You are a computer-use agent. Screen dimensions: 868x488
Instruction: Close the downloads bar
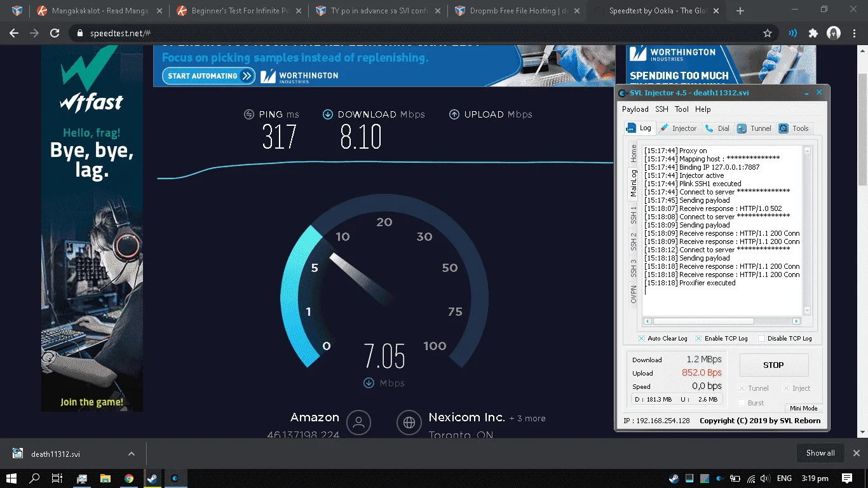coord(856,453)
